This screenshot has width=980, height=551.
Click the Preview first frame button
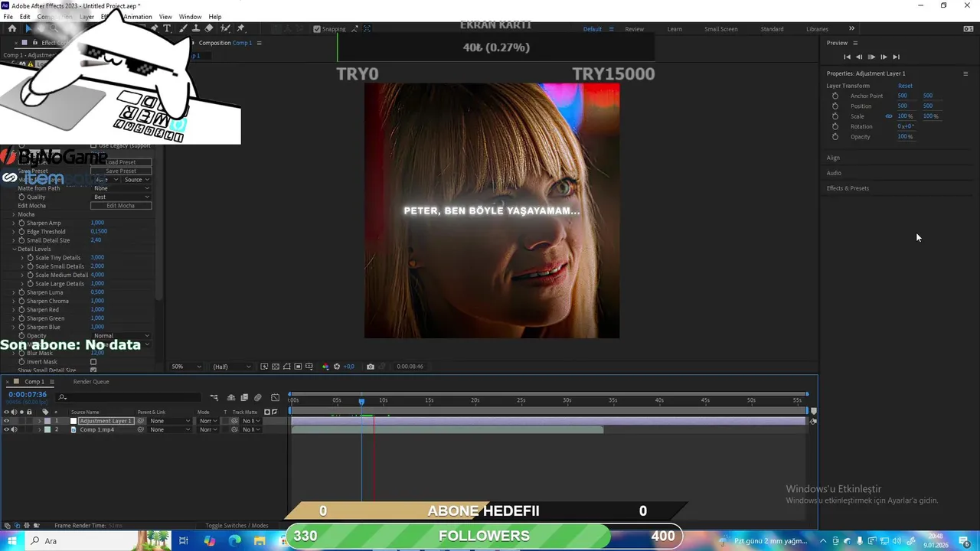point(847,57)
